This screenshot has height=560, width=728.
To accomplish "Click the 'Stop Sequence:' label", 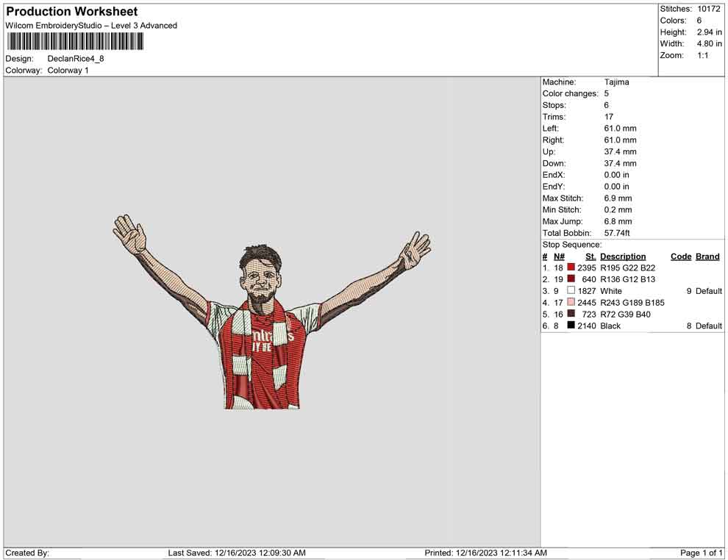I will 572,244.
